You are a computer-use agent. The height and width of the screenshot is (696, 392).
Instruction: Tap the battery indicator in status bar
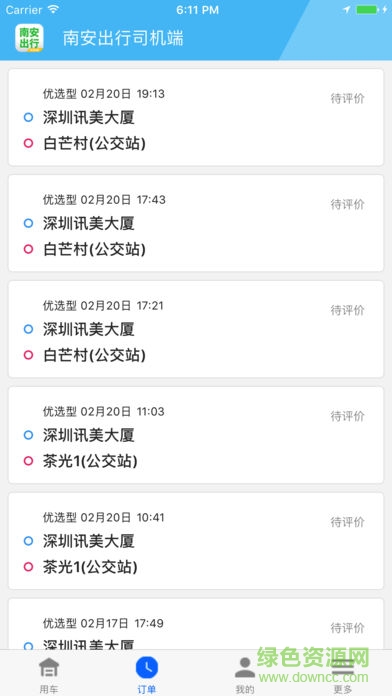[368, 10]
